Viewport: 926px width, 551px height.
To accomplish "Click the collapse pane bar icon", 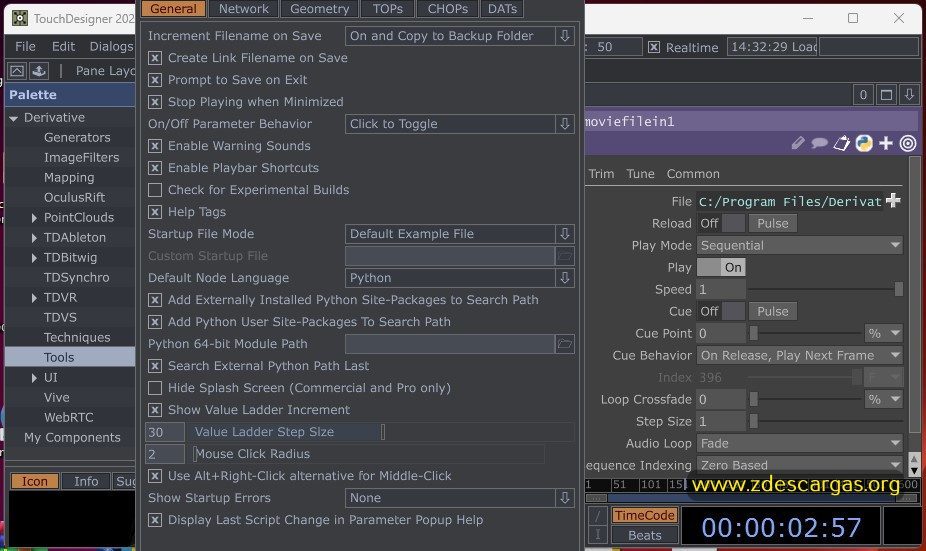I will tap(17, 71).
